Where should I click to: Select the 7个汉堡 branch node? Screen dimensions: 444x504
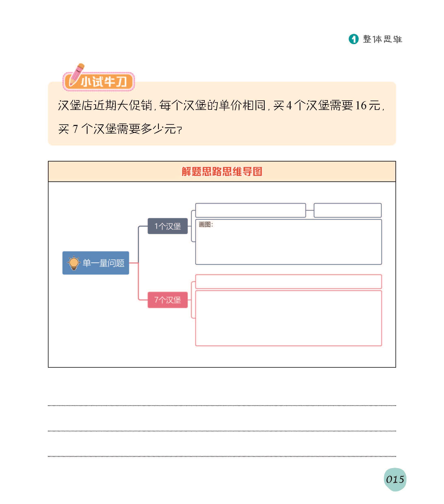pyautogui.click(x=168, y=300)
